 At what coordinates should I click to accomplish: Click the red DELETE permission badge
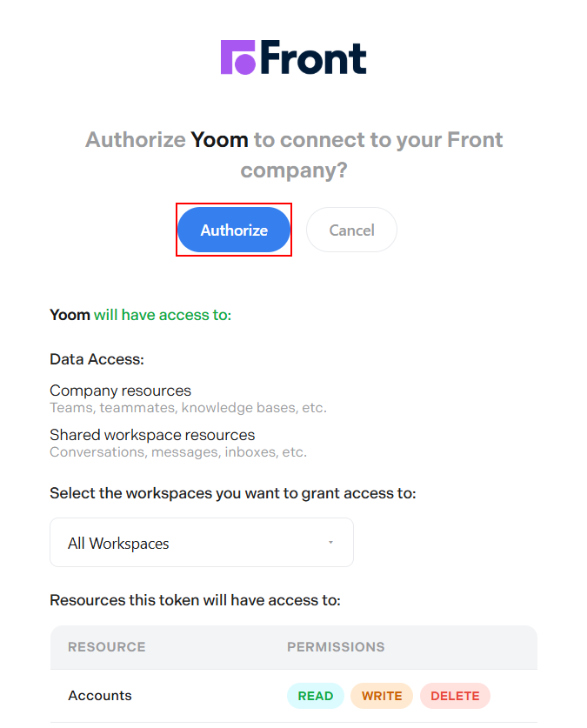click(x=455, y=696)
